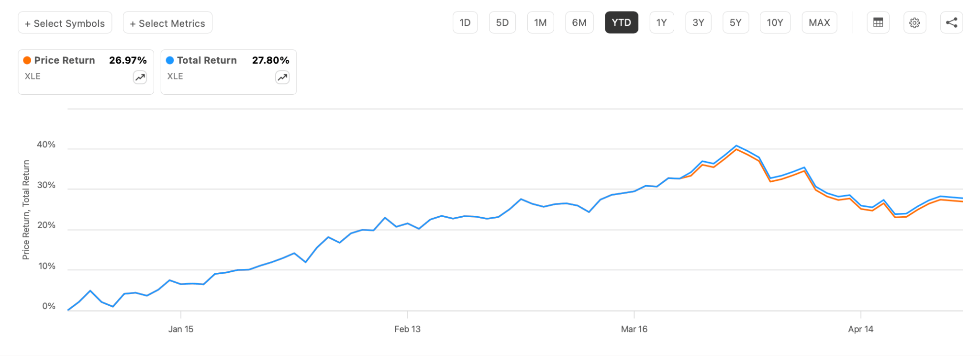Show the 1M time range

tap(540, 22)
